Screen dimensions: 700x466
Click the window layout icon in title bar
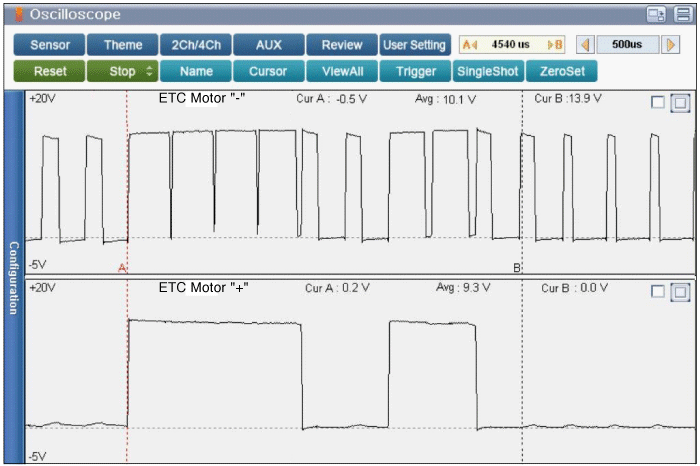(x=656, y=15)
